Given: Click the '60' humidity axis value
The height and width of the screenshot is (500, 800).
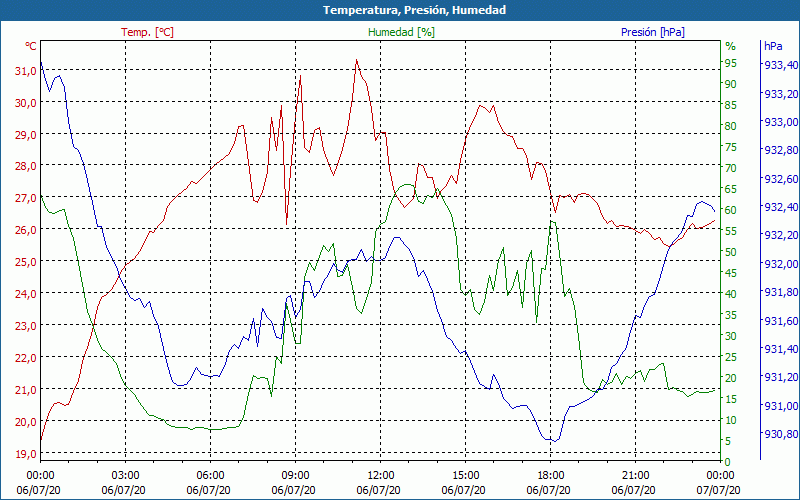Looking at the screenshot, I should [x=731, y=210].
